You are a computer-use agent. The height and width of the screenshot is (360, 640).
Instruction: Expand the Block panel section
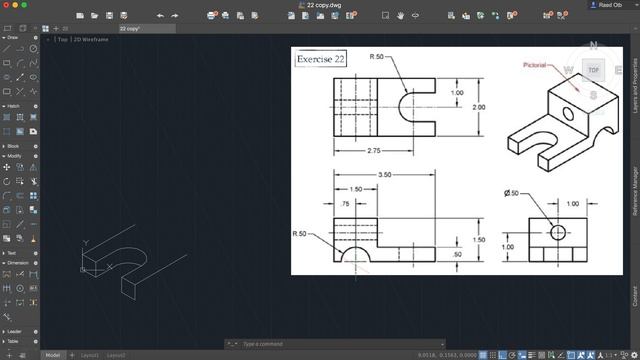(4, 146)
